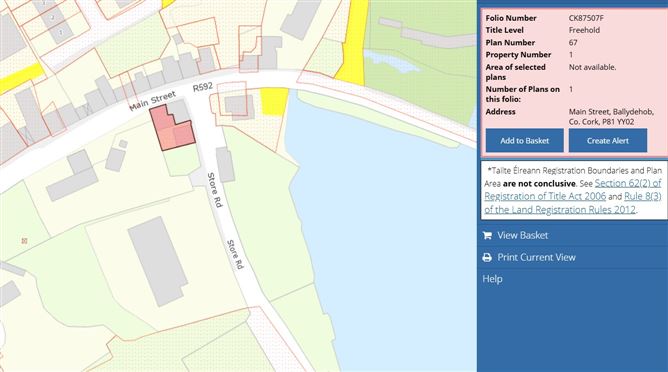This screenshot has height=372, width=668.
Task: Click the yellow parcel beside the water
Action: click(x=274, y=101)
